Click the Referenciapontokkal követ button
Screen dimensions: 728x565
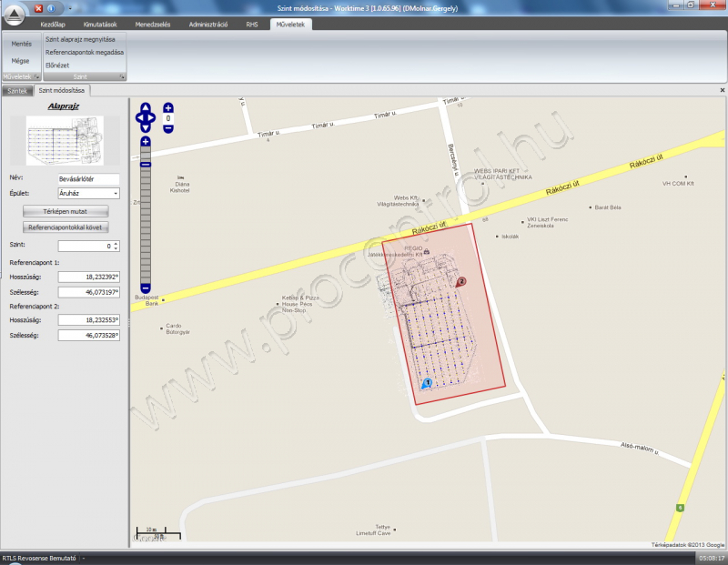pyautogui.click(x=66, y=227)
